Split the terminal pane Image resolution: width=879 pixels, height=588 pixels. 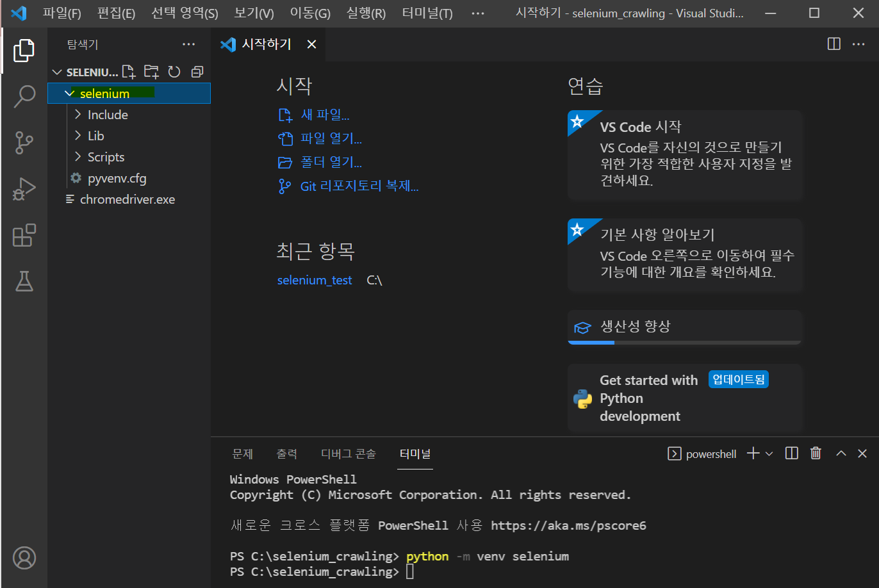pyautogui.click(x=792, y=453)
